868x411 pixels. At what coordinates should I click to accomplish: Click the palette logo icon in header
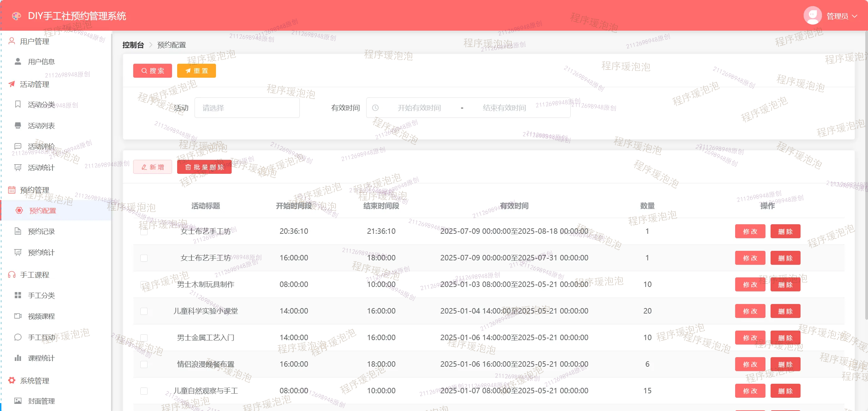tap(16, 16)
